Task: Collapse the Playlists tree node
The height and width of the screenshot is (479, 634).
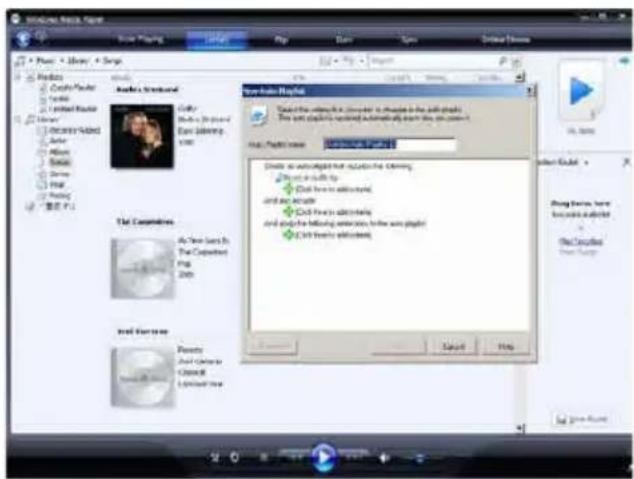Action: pyautogui.click(x=18, y=77)
